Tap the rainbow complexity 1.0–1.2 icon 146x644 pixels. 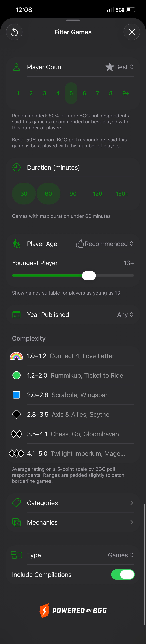click(16, 356)
